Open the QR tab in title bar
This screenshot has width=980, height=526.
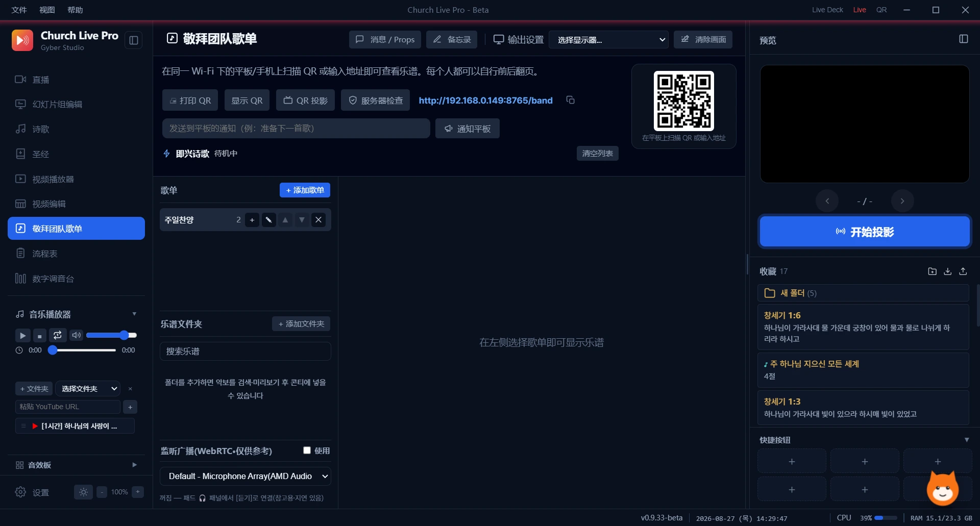(x=881, y=10)
